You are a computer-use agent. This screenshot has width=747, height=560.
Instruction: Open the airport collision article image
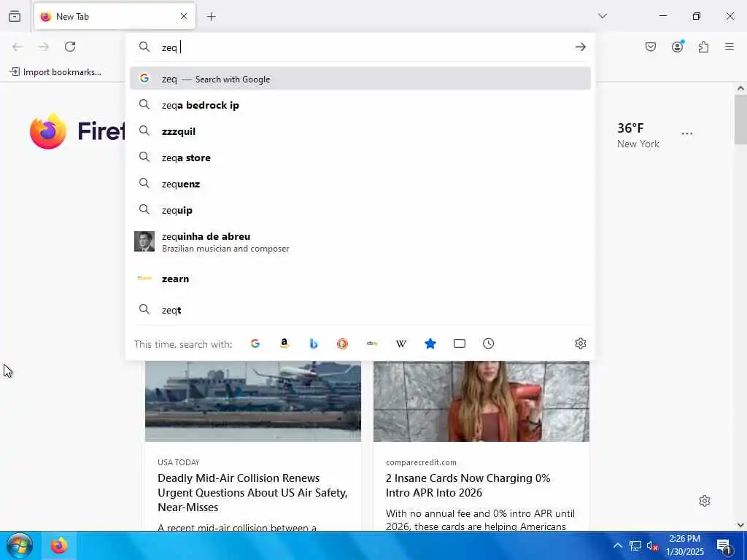point(253,401)
